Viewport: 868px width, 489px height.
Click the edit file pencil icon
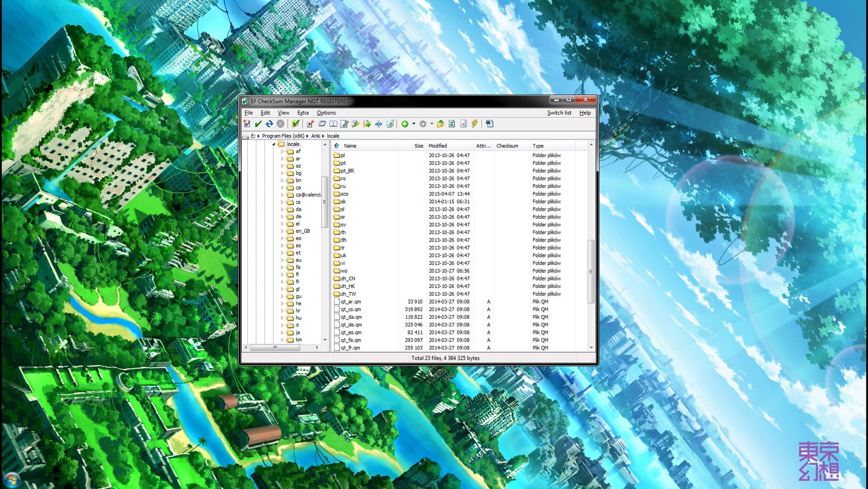click(345, 124)
